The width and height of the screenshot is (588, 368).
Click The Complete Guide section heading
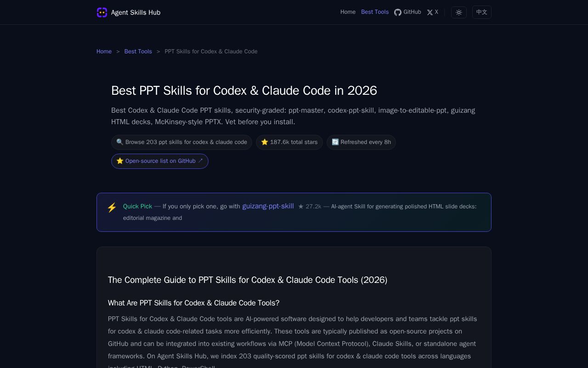(x=248, y=280)
